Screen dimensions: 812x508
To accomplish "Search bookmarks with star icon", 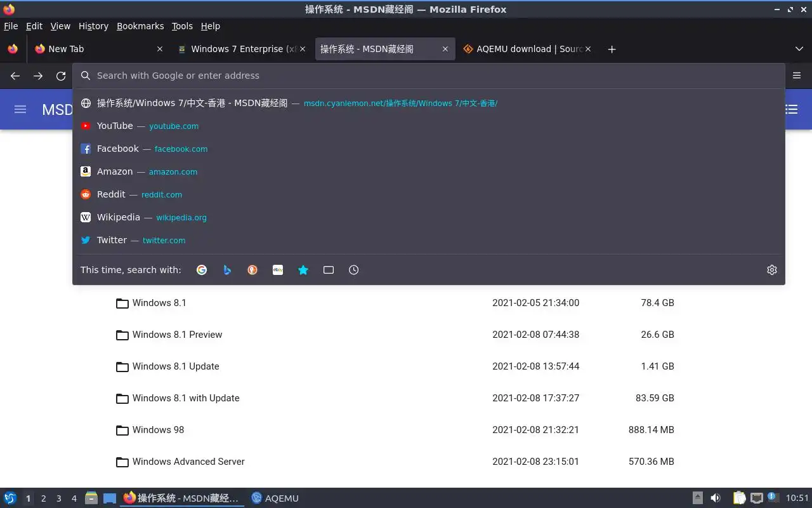I will click(303, 270).
